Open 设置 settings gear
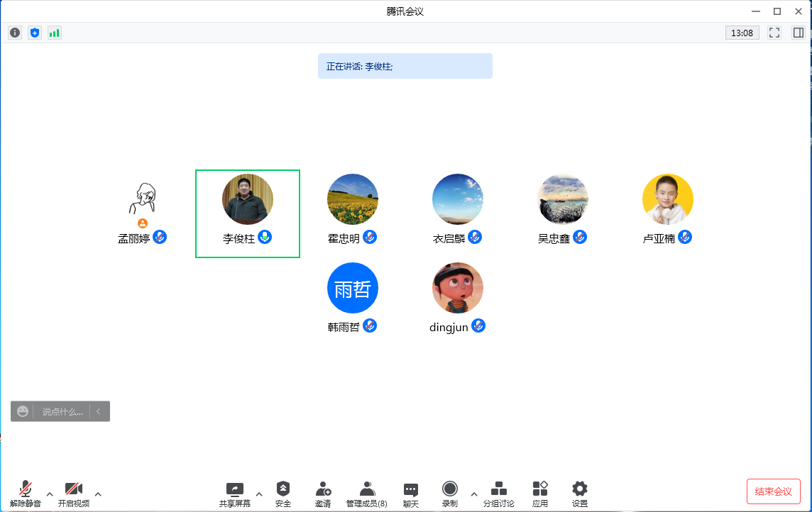 (x=580, y=493)
